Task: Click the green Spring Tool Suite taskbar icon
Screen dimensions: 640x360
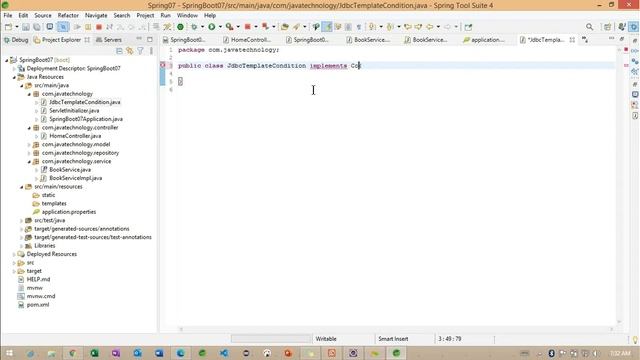Action: (396, 353)
